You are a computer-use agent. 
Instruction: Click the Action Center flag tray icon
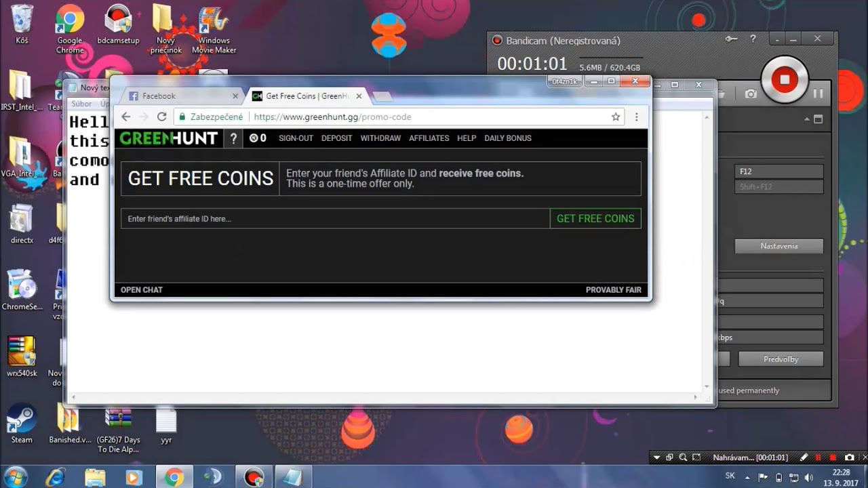point(763,477)
